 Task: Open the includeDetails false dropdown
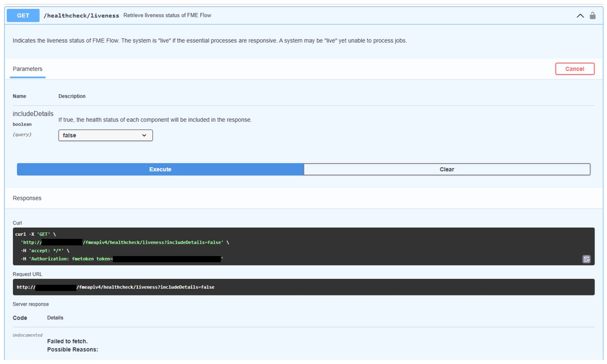click(105, 135)
